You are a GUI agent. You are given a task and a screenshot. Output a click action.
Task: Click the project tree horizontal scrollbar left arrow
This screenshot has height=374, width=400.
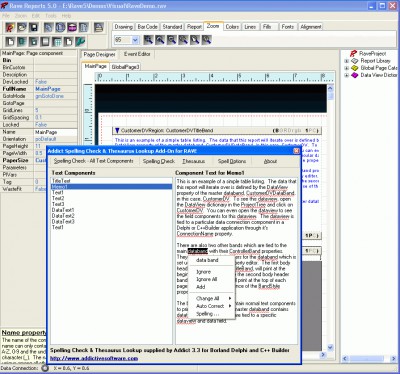pyautogui.click(x=346, y=359)
